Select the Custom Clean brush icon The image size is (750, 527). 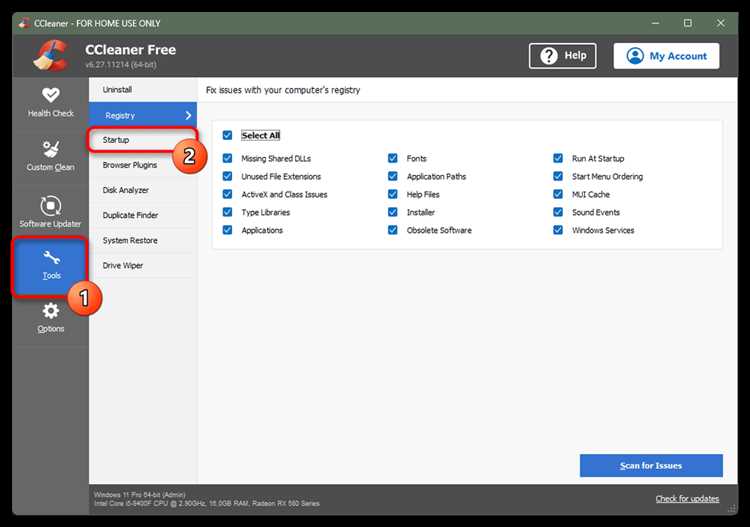tap(50, 149)
